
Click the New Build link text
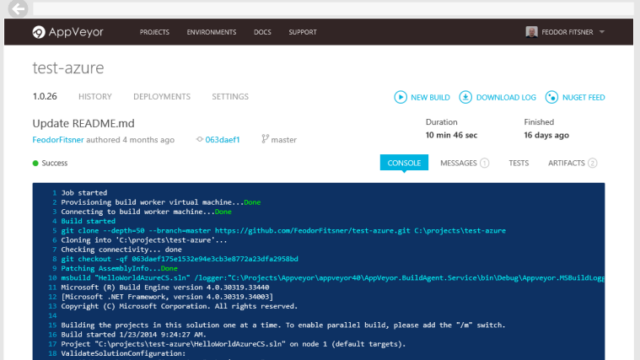(x=430, y=97)
